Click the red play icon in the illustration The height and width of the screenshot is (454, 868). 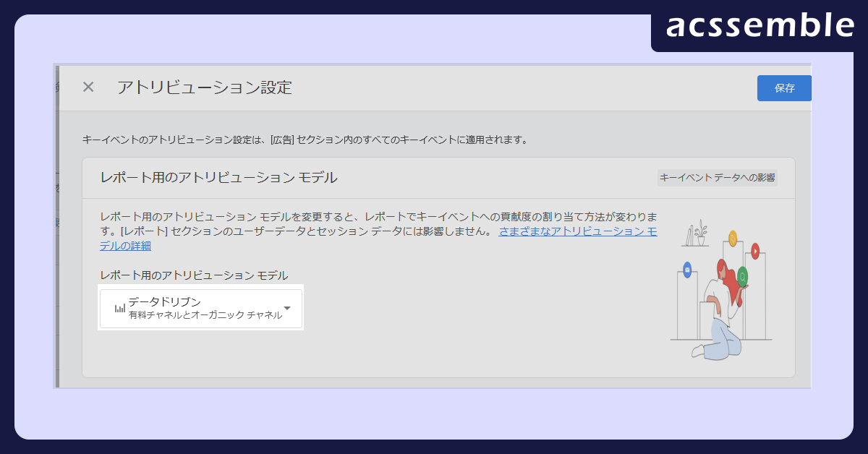click(755, 251)
